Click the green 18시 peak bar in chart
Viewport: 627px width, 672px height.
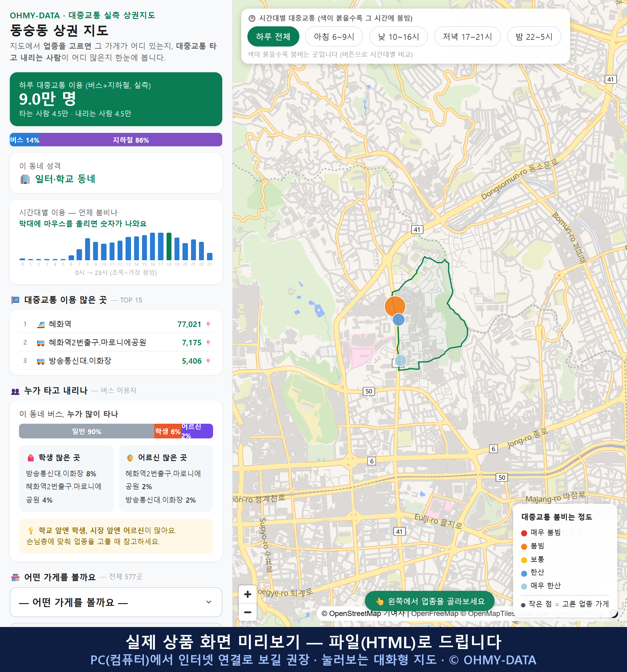[169, 246]
